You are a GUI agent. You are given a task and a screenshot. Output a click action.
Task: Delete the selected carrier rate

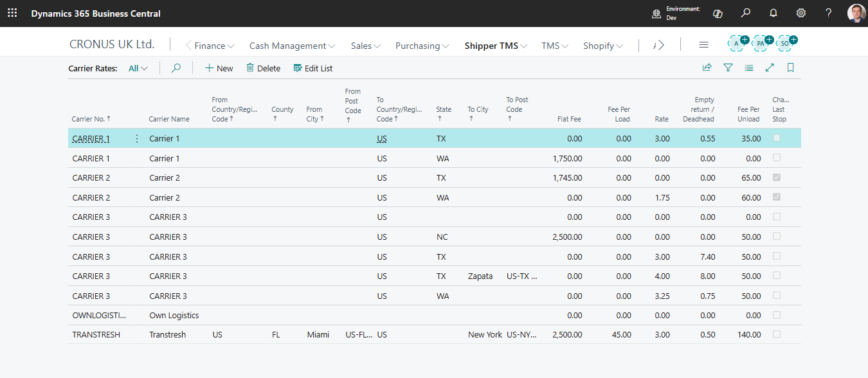263,67
